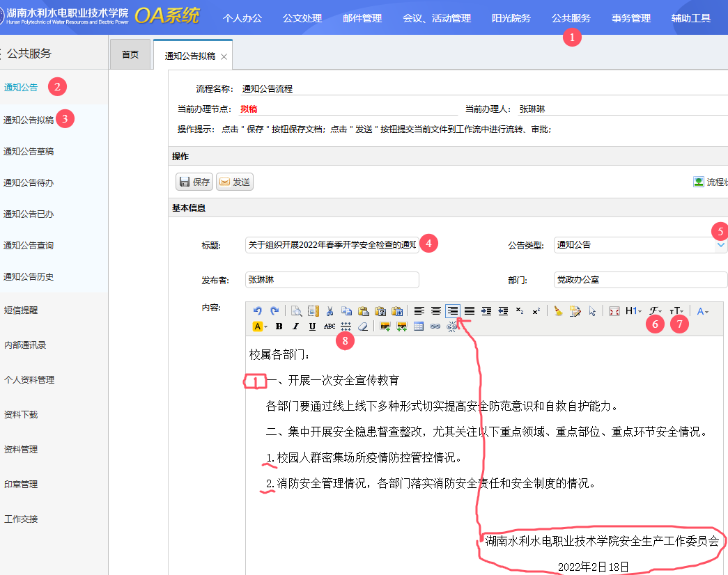728x575 pixels.
Task: Open 公共服务 in top menu
Action: click(571, 18)
